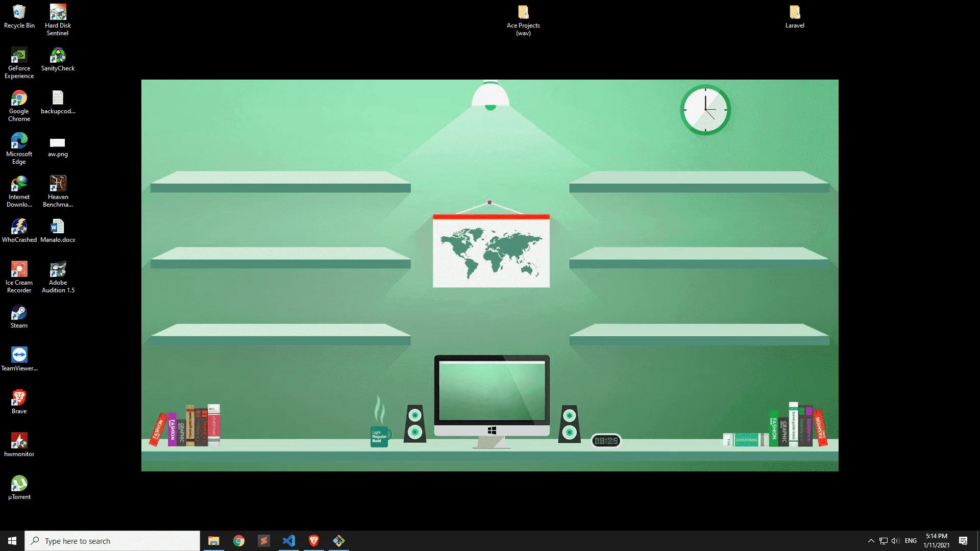980x551 pixels.
Task: Select the Ace Projects (wav) folder
Action: pos(523,20)
